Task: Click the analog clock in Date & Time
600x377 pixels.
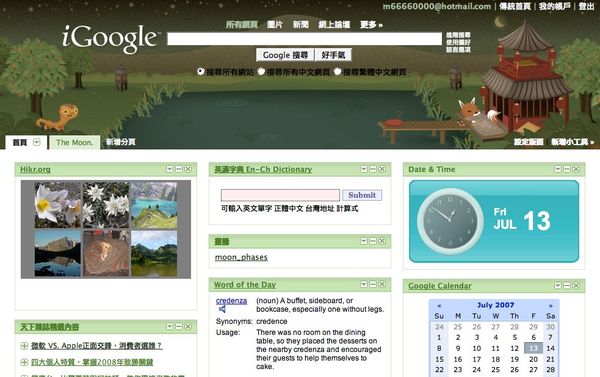Action: click(x=450, y=220)
